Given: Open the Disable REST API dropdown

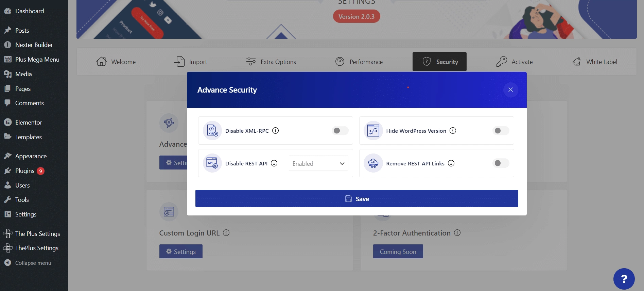Looking at the screenshot, I should 318,163.
